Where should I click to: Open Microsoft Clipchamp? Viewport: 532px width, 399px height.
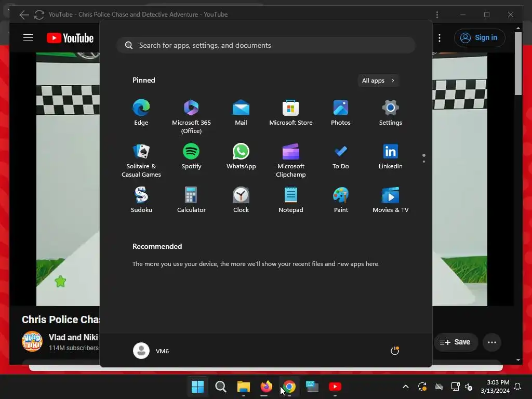pos(291,160)
